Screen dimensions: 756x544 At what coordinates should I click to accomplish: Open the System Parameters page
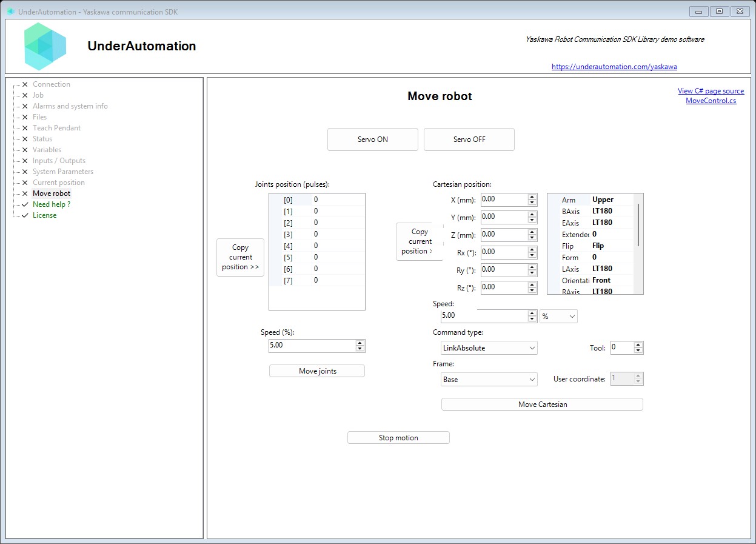(63, 172)
